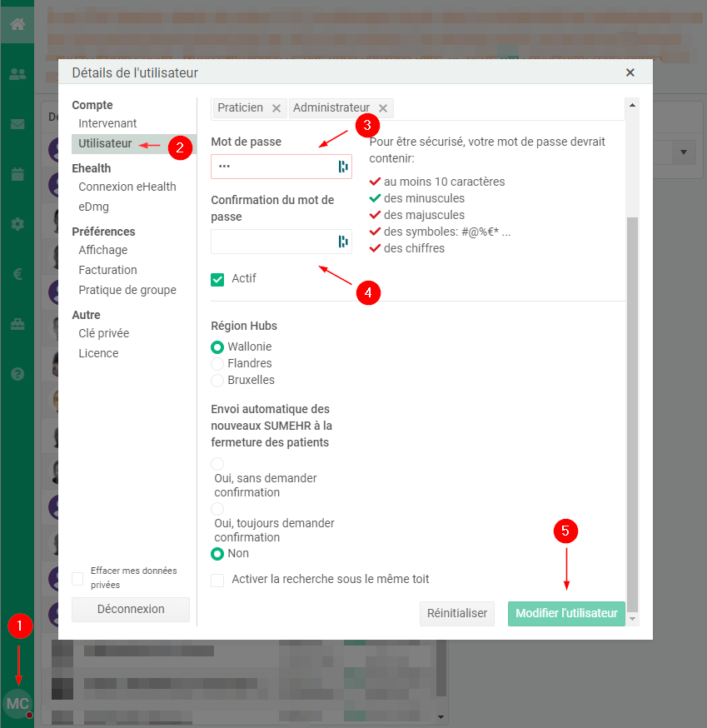Viewport: 707px width, 728px height.
Task: Click the password generator icon in Mot de passe
Action: coord(341,167)
